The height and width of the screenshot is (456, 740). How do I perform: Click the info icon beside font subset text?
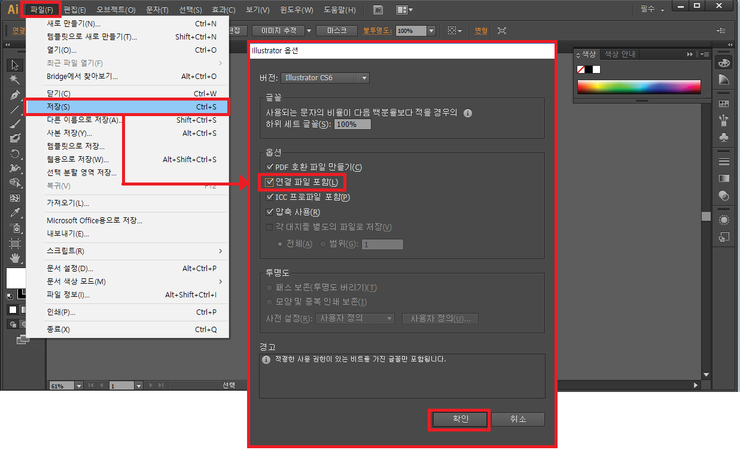468,112
